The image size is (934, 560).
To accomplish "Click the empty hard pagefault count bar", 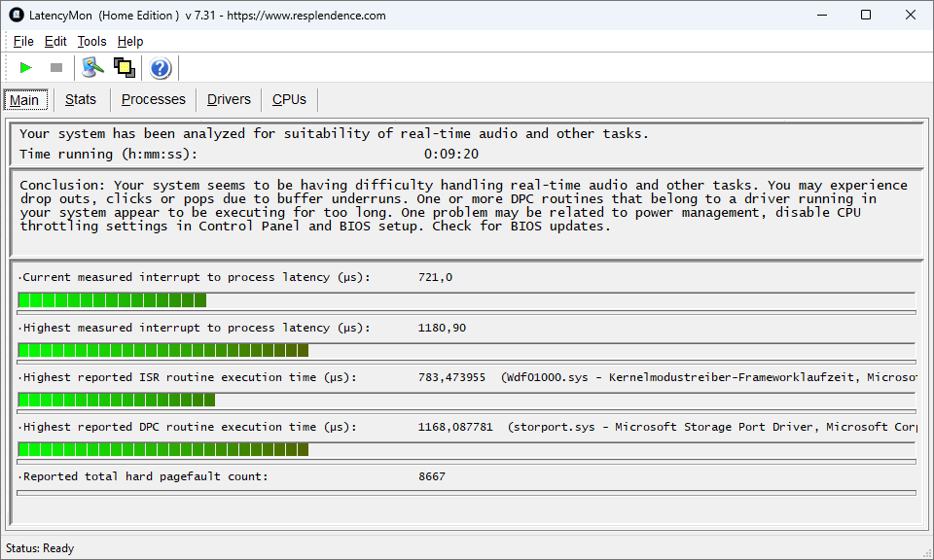I will tap(466, 493).
